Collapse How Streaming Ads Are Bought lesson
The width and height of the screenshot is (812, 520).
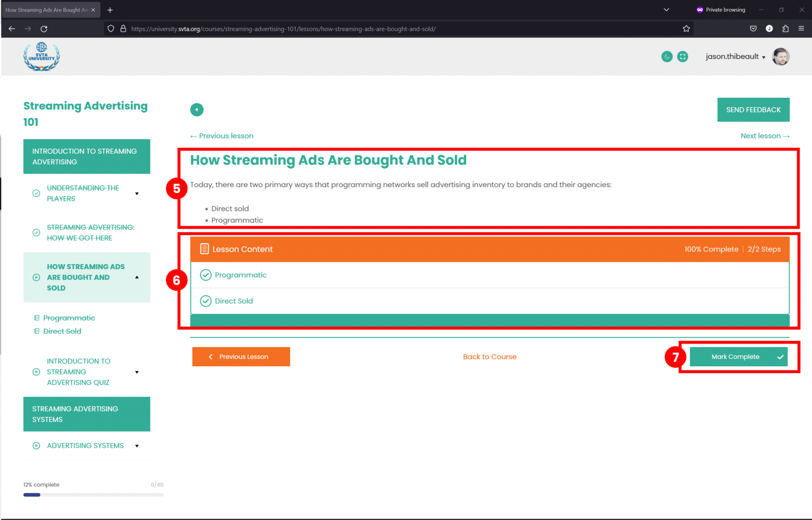137,277
